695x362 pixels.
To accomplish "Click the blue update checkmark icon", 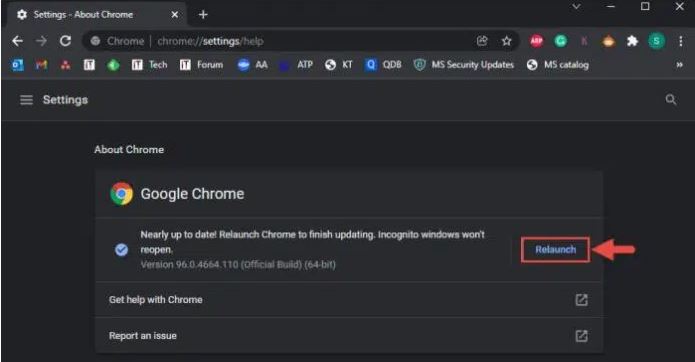I will point(121,250).
